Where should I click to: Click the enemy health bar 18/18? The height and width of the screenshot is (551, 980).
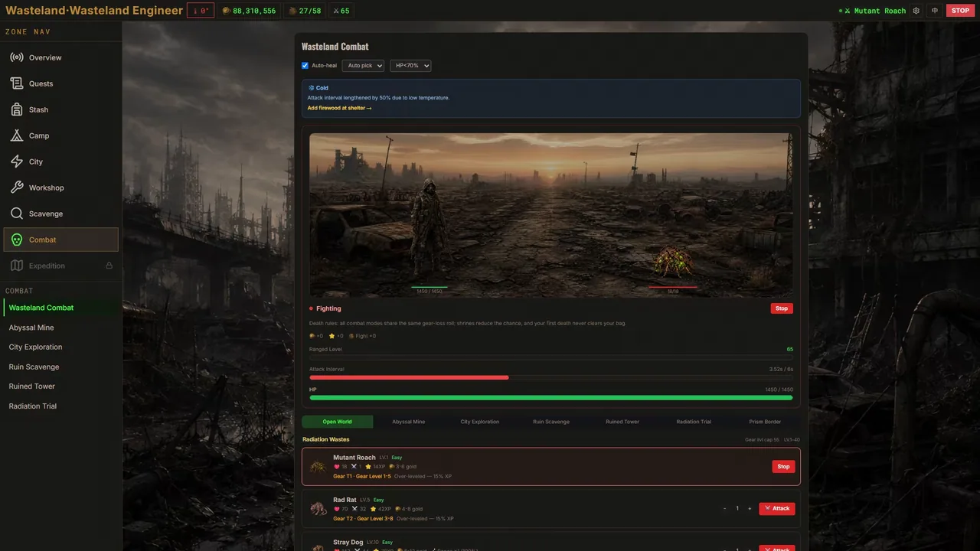coord(673,288)
